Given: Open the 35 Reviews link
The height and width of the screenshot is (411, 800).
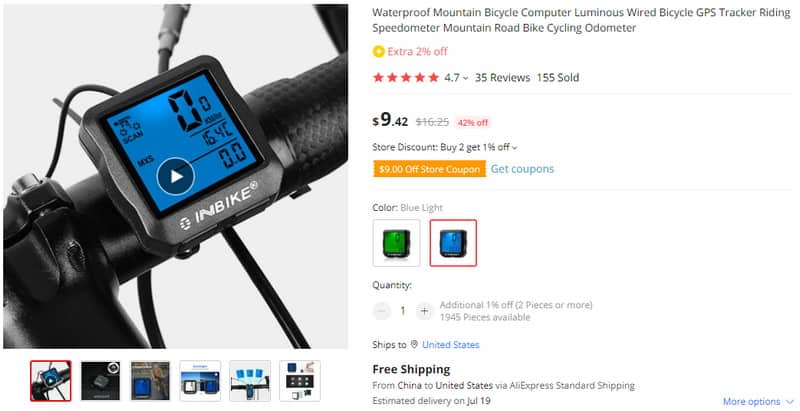Looking at the screenshot, I should (x=503, y=78).
